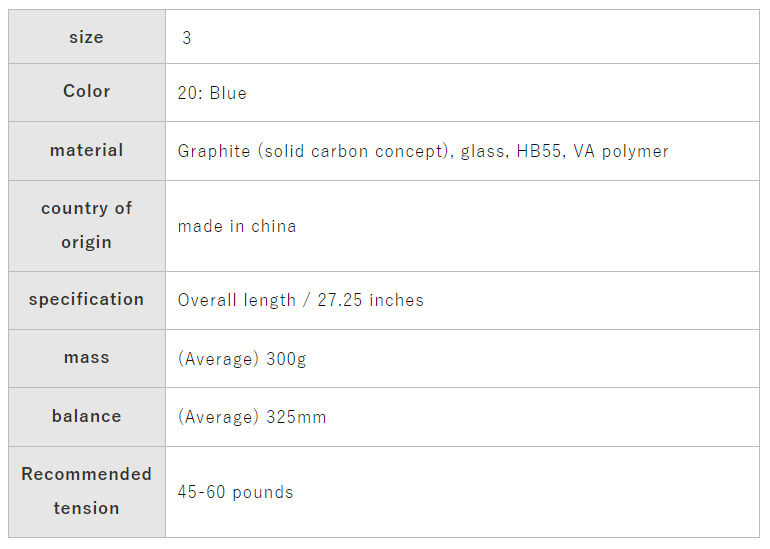Select the size value "3"

(x=187, y=38)
